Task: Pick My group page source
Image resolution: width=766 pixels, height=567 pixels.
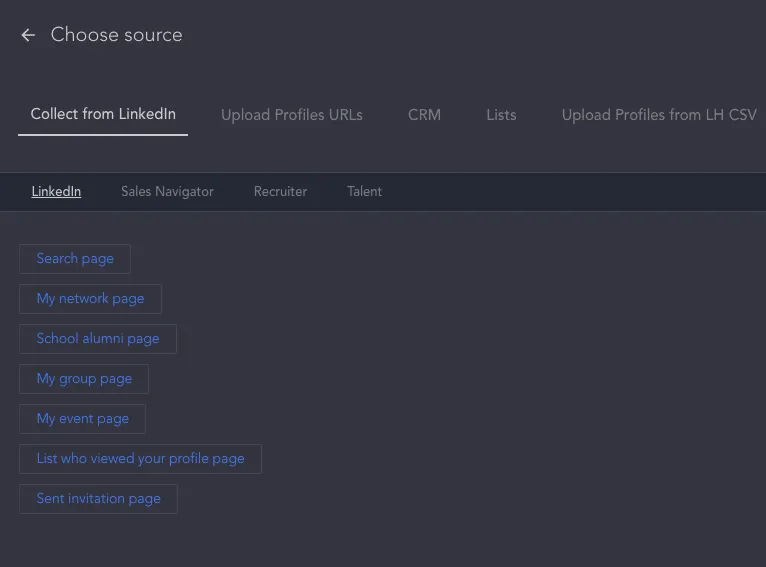Action: [84, 379]
